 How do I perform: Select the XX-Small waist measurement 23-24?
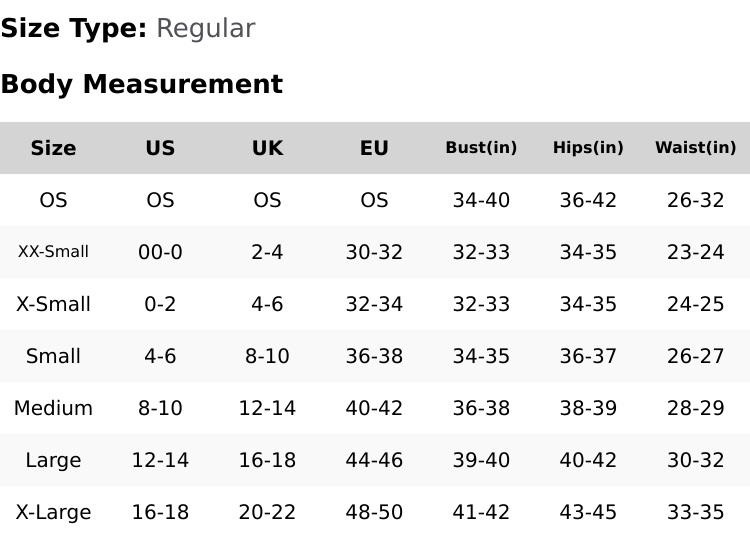coord(695,252)
